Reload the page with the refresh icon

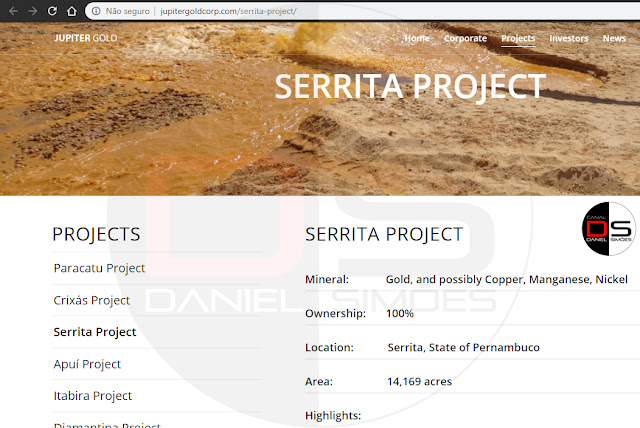[52, 11]
